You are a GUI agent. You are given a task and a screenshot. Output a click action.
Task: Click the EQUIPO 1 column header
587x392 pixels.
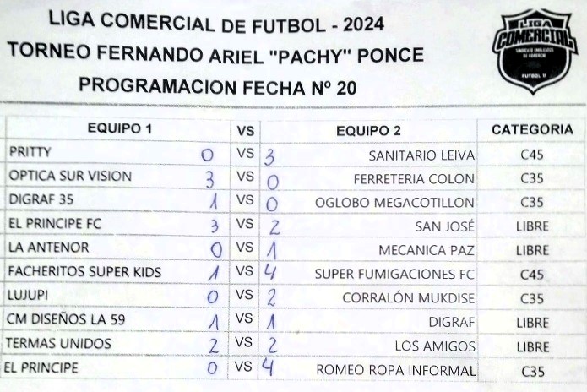(x=120, y=128)
